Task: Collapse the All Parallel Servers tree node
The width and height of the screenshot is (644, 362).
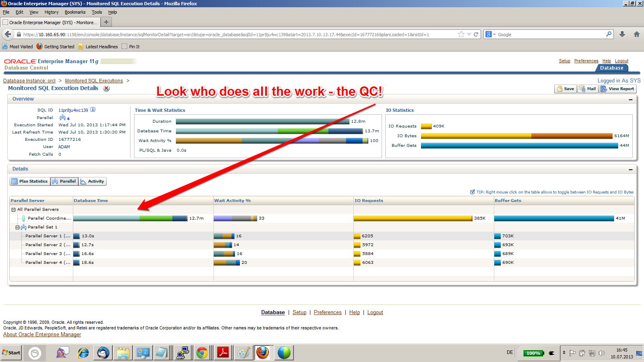Action: tap(14, 210)
